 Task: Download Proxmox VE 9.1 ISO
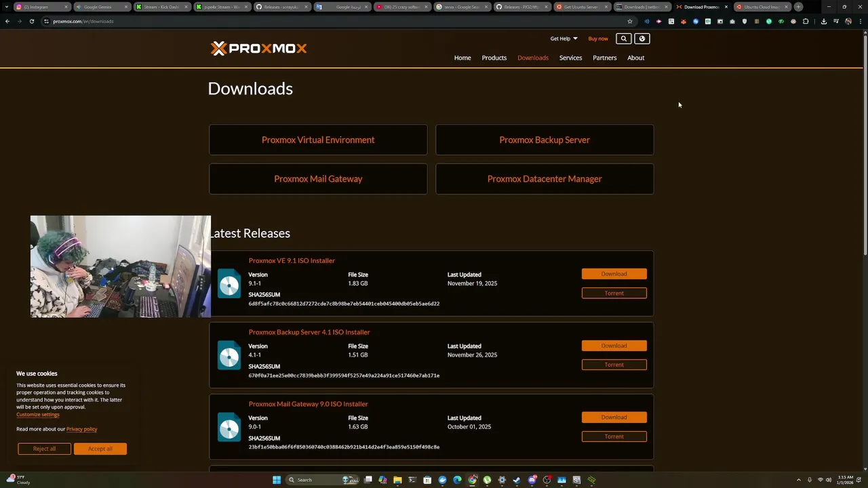[614, 274]
